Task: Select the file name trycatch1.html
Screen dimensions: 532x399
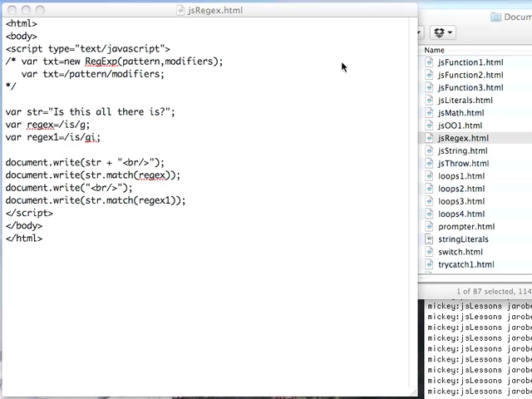Action: pyautogui.click(x=466, y=264)
